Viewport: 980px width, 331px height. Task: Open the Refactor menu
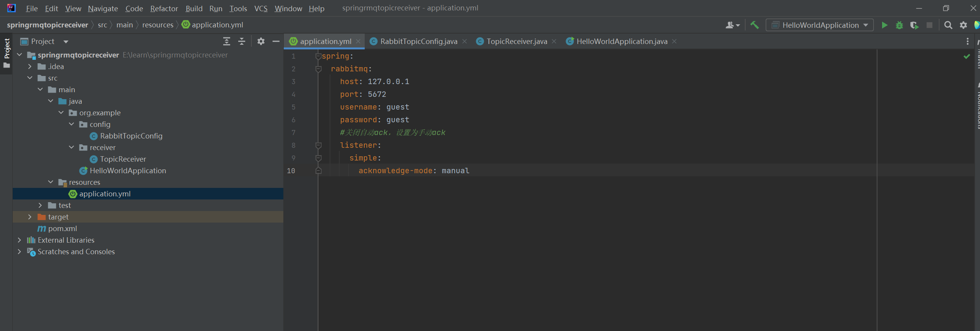[x=164, y=8]
